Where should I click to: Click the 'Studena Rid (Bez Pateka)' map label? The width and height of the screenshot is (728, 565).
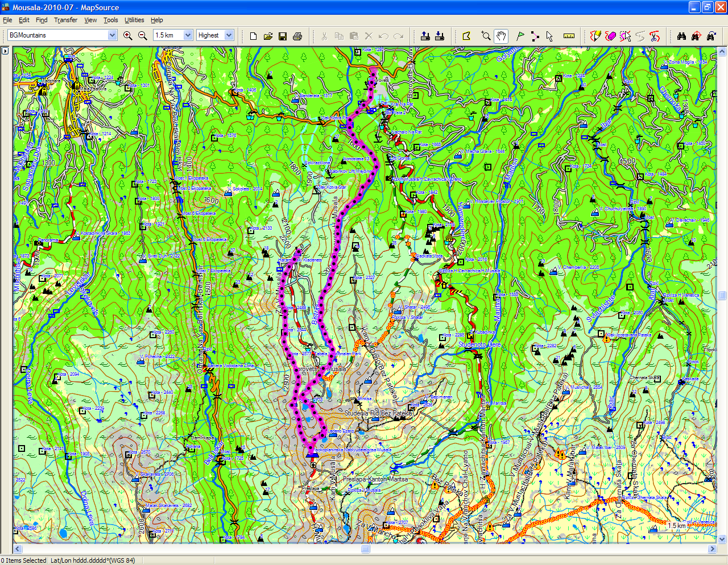coord(378,413)
